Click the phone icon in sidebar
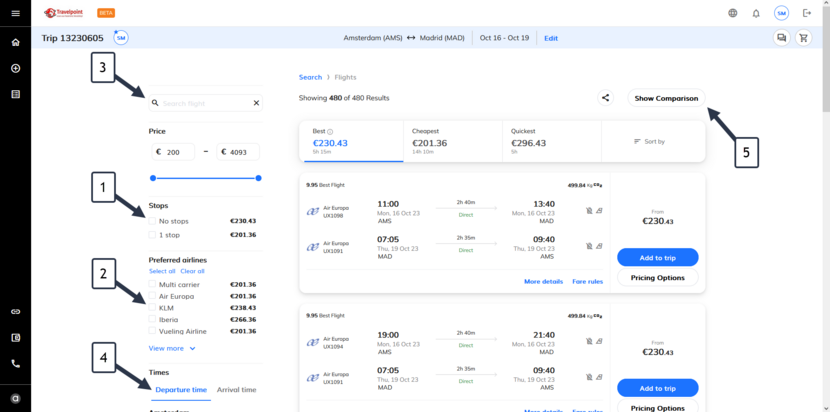The width and height of the screenshot is (830, 412). click(15, 364)
